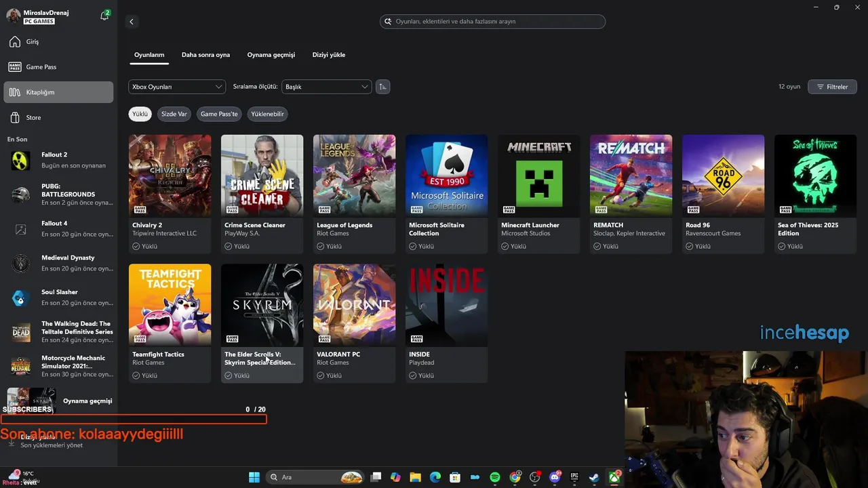The width and height of the screenshot is (868, 488).
Task: Open the Teamfight Tactics card
Action: point(170,323)
